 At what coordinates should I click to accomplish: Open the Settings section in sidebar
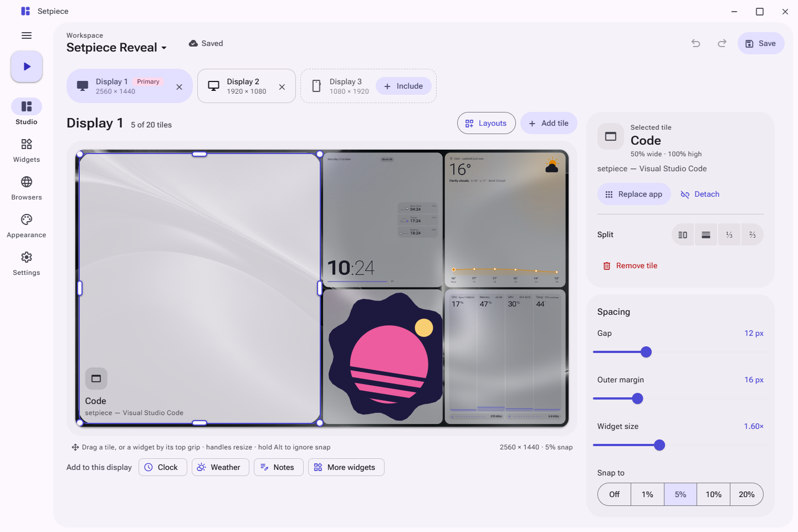pos(27,263)
